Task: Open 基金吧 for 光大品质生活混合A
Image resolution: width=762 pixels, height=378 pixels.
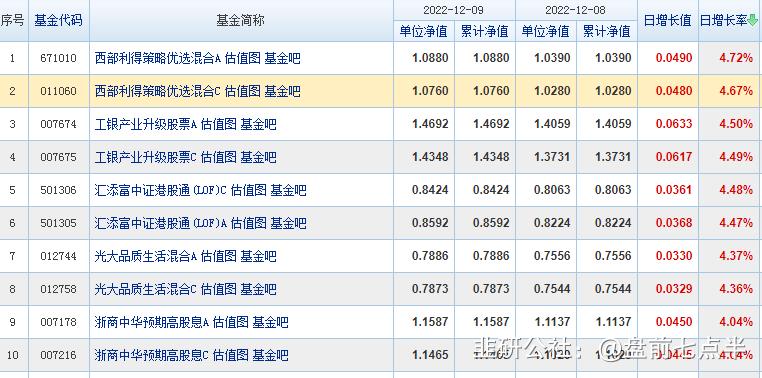Action: click(x=259, y=256)
